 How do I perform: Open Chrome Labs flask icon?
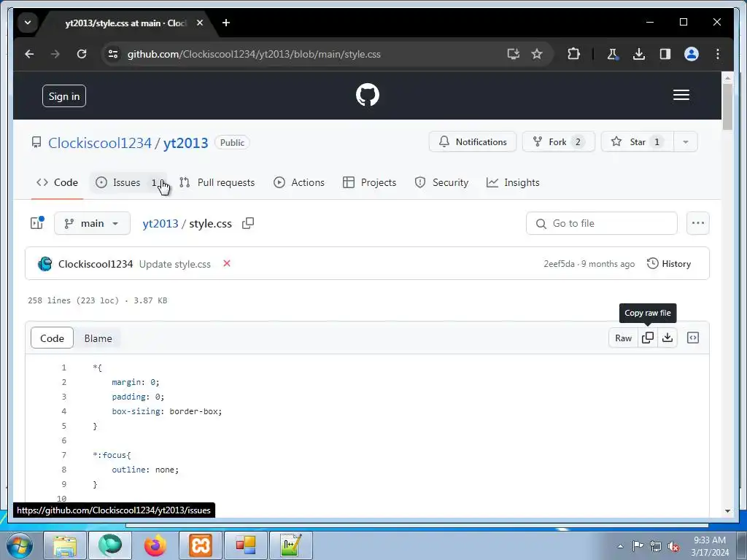[613, 54]
